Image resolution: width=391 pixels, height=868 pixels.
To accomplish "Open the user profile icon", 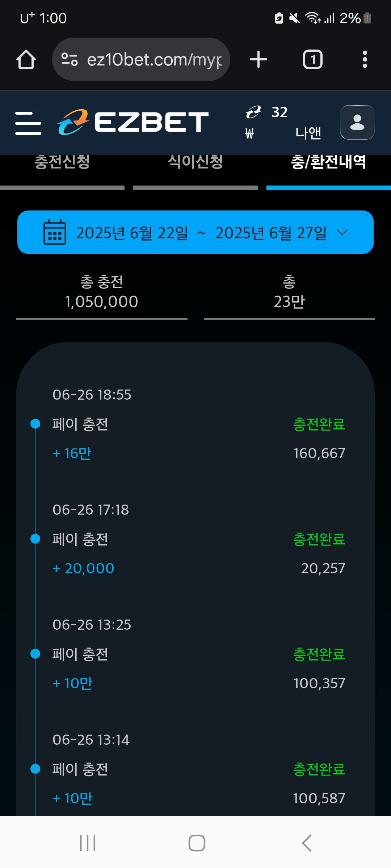I will click(357, 122).
